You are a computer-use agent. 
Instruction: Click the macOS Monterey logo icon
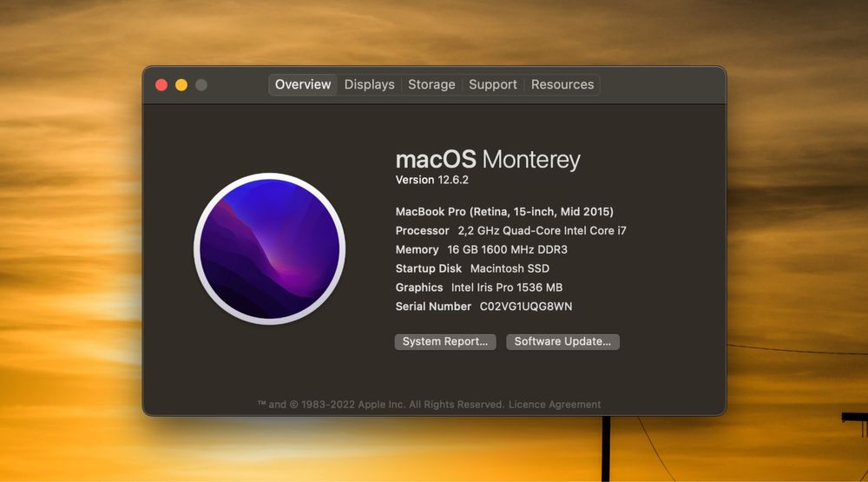click(x=270, y=248)
